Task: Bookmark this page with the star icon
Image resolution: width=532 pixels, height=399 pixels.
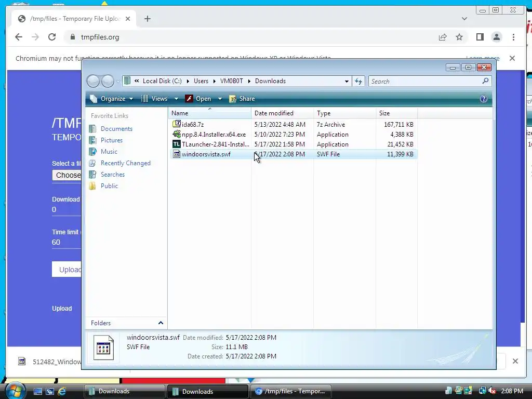Action: tap(459, 37)
